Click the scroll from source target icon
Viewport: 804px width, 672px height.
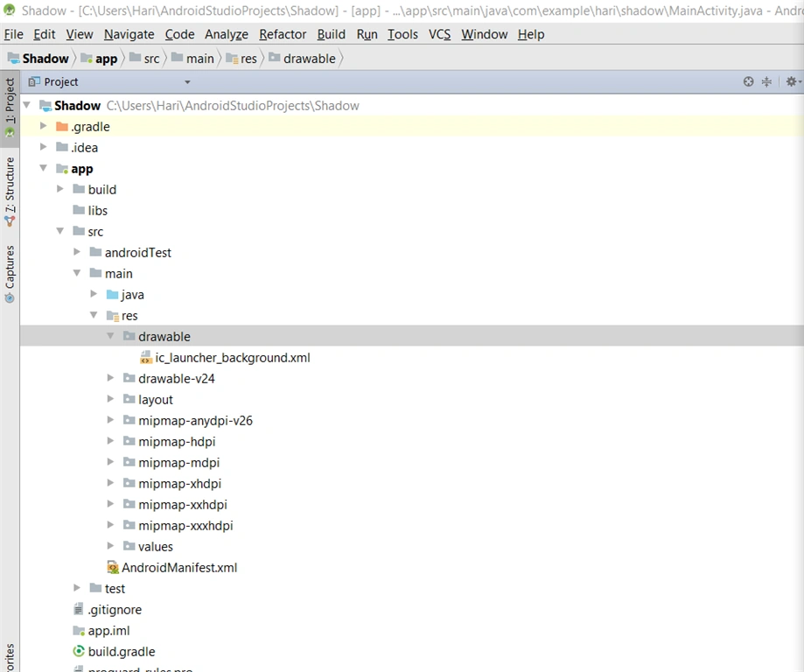pos(748,81)
